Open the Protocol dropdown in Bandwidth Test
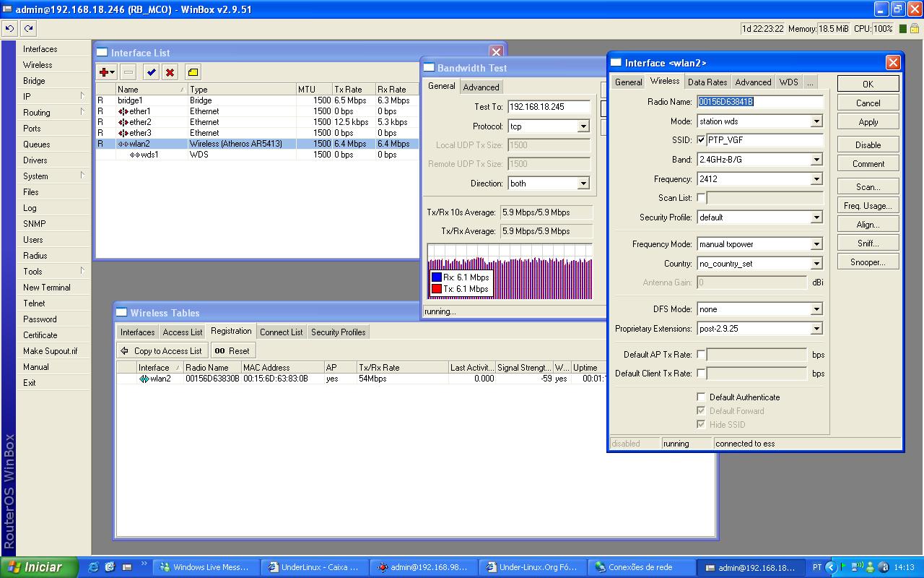This screenshot has height=578, width=924. 583,126
